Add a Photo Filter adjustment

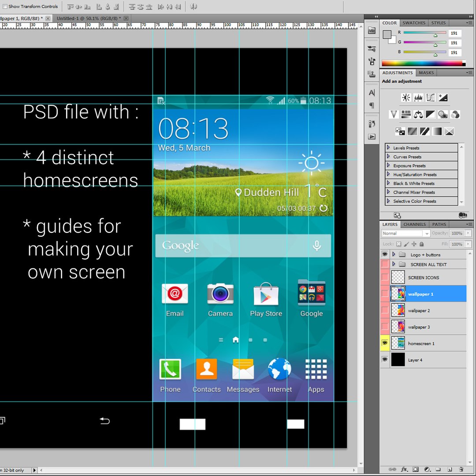pos(443,115)
